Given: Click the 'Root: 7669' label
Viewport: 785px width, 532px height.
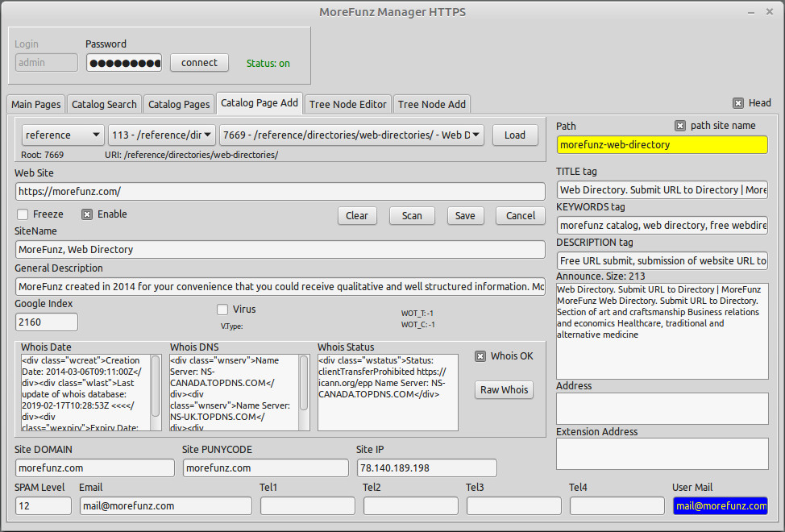Looking at the screenshot, I should coord(43,155).
